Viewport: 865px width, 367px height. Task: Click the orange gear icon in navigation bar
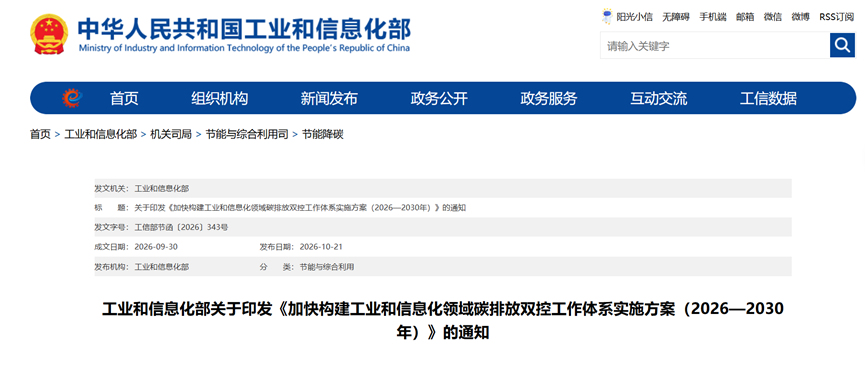(72, 98)
